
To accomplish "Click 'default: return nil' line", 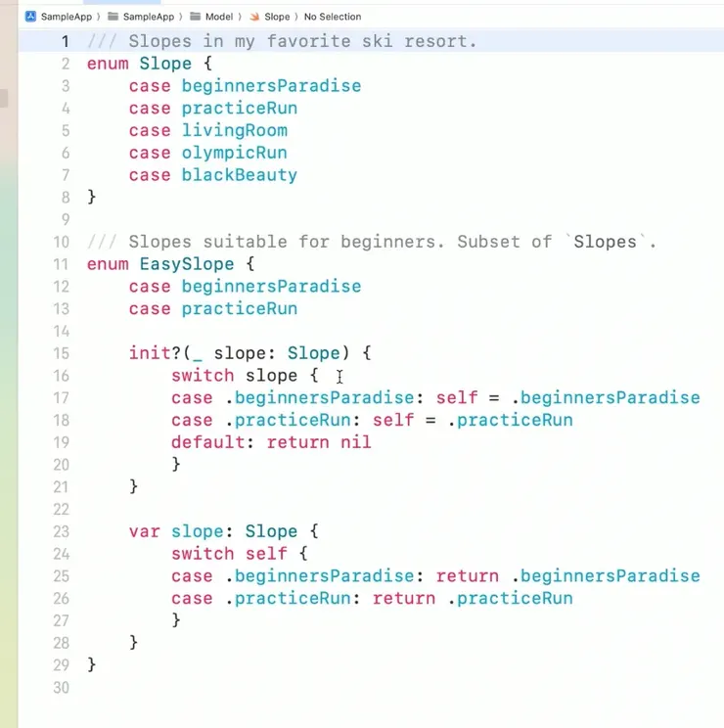I will [272, 442].
